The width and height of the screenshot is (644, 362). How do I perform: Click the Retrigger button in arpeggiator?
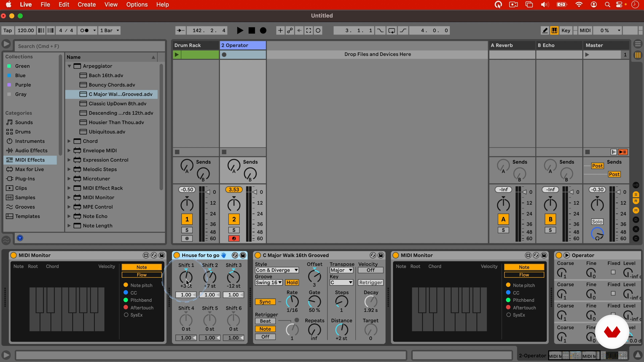[370, 283]
